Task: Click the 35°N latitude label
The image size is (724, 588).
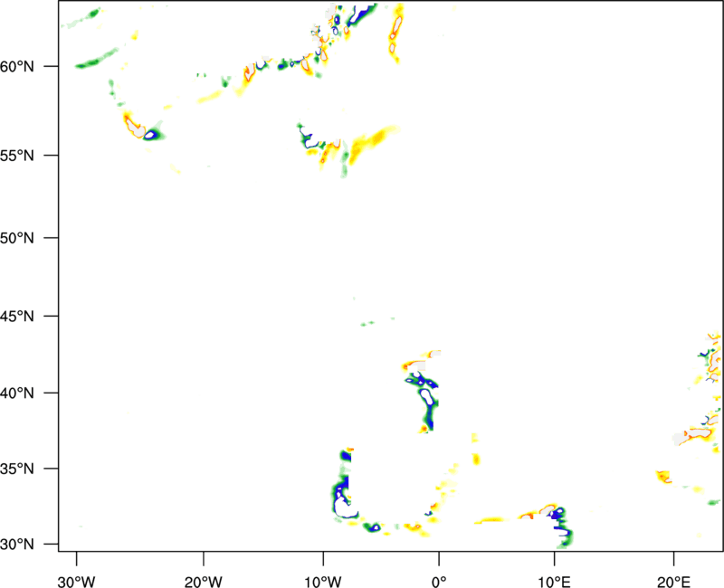Action: (17, 469)
